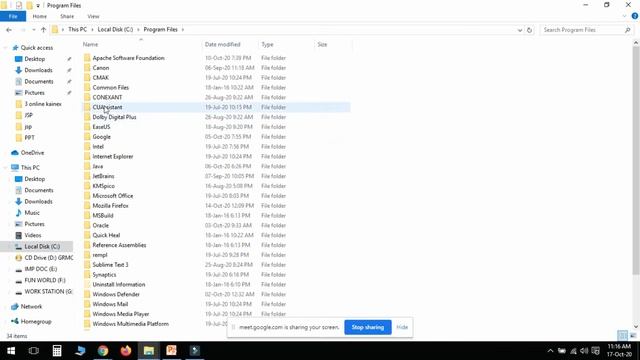Refresh the Program Files folder
Viewport: 640px width, 360px height.
coord(529,30)
